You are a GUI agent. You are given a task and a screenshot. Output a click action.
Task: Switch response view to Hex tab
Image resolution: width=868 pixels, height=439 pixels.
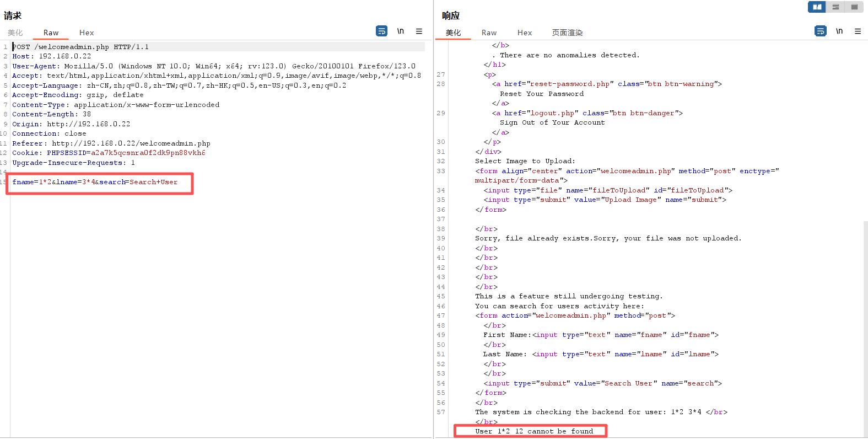click(x=525, y=33)
